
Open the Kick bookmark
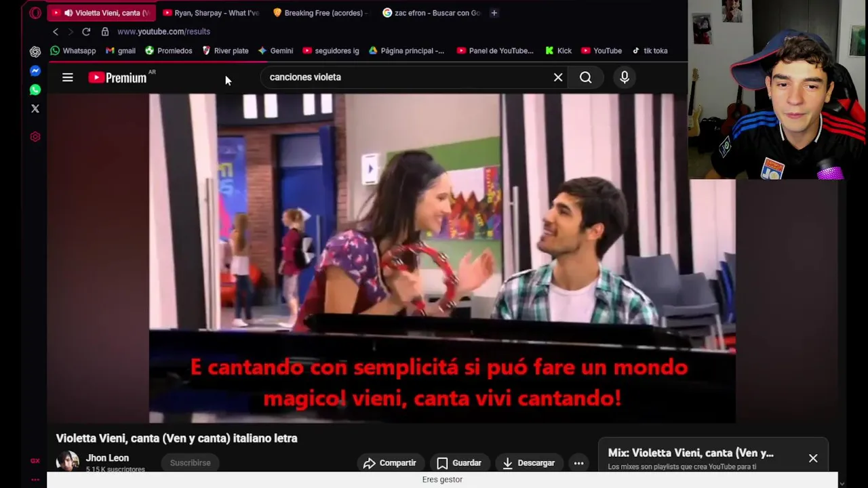(558, 51)
